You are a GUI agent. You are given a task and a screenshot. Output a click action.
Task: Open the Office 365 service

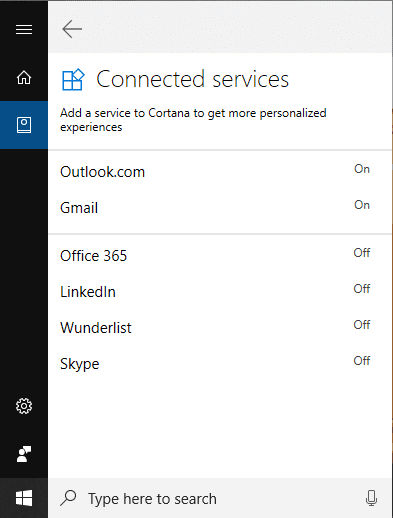220,256
